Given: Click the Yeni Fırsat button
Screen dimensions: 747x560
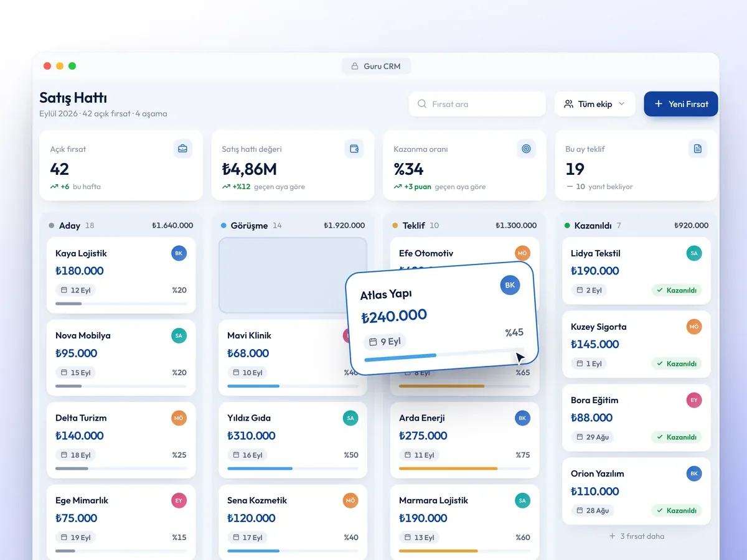Looking at the screenshot, I should (681, 104).
